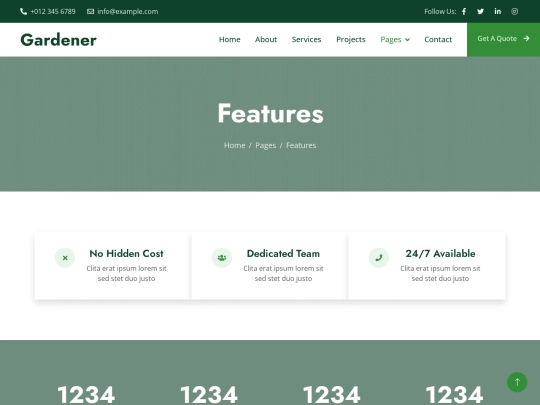Image resolution: width=540 pixels, height=405 pixels.
Task: Click description text under No Hidden Cost
Action: pyautogui.click(x=126, y=273)
